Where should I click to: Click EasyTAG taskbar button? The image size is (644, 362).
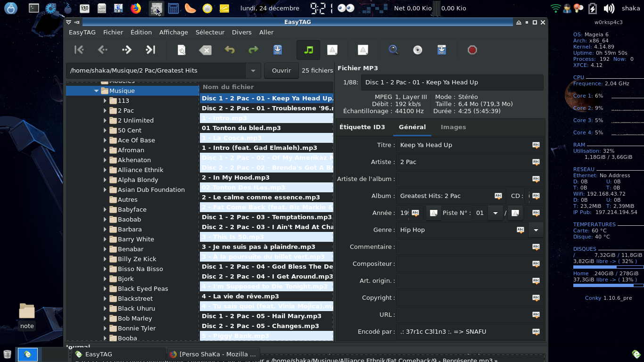point(120,354)
